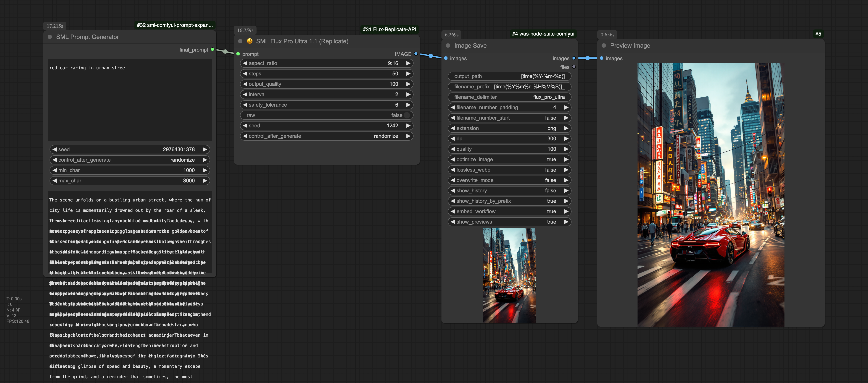
Task: Increase dpi value with right arrow
Action: 566,139
